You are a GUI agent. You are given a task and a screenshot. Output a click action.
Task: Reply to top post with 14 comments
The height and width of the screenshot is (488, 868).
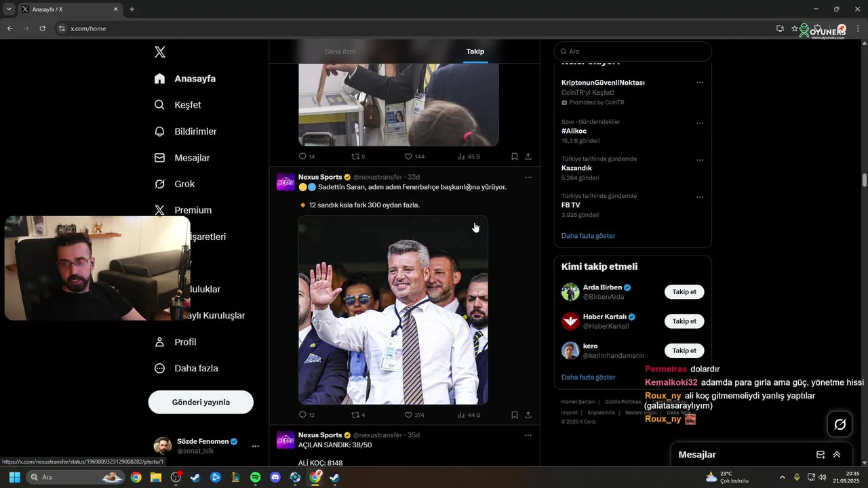point(307,157)
